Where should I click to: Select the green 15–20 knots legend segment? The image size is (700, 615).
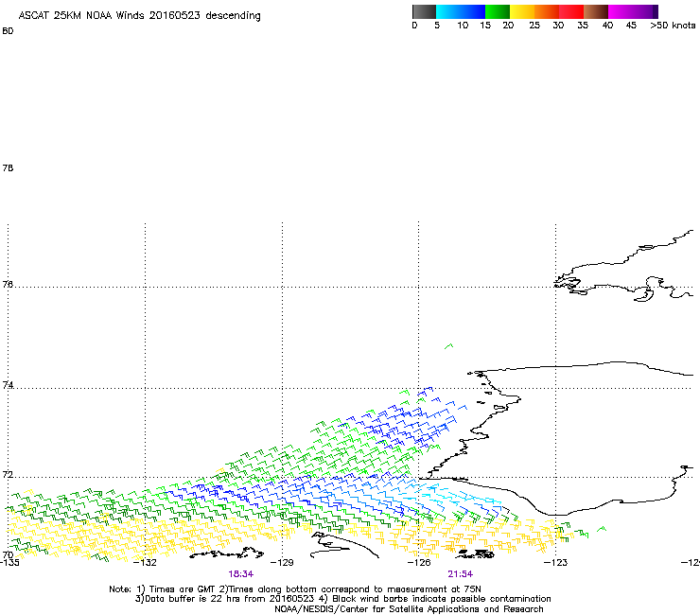(x=498, y=11)
